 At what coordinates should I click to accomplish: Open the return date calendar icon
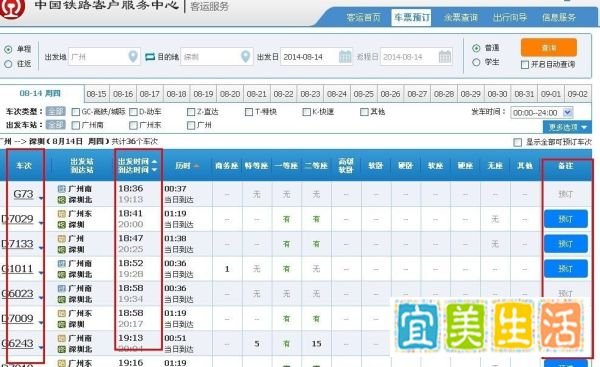[445, 57]
